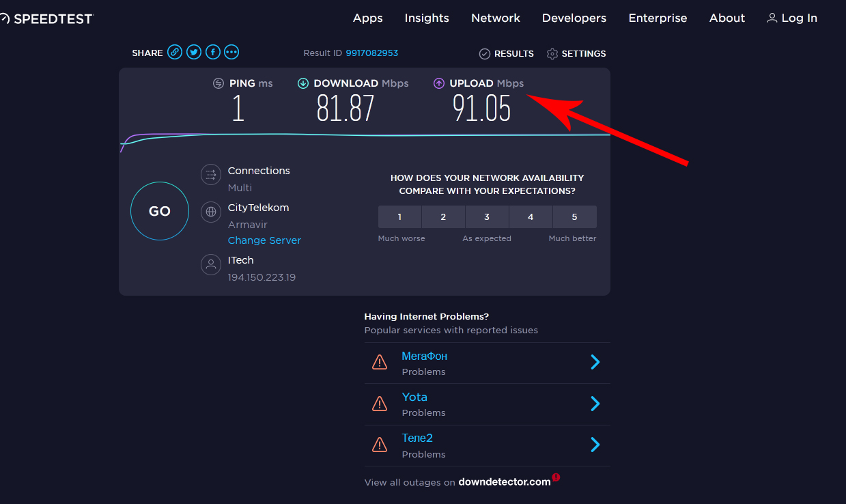
Task: Click the Much better rating label
Action: tap(573, 238)
